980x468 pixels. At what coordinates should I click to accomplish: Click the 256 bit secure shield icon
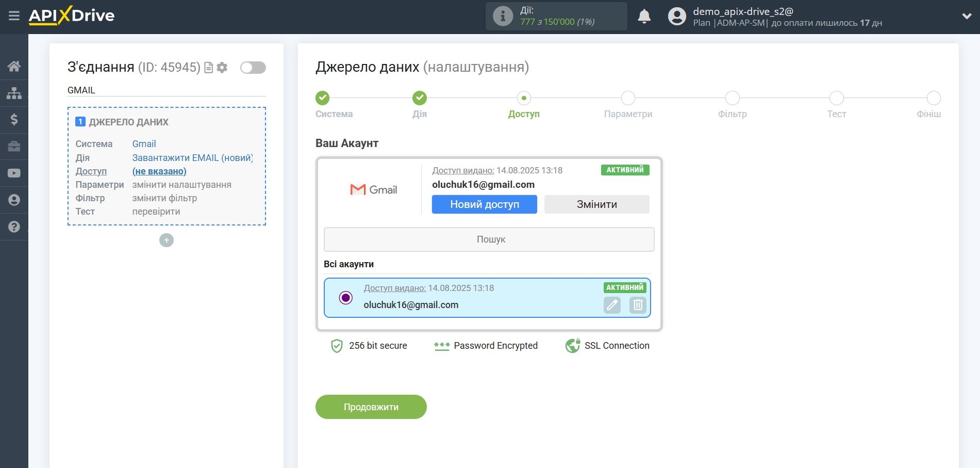pos(337,346)
